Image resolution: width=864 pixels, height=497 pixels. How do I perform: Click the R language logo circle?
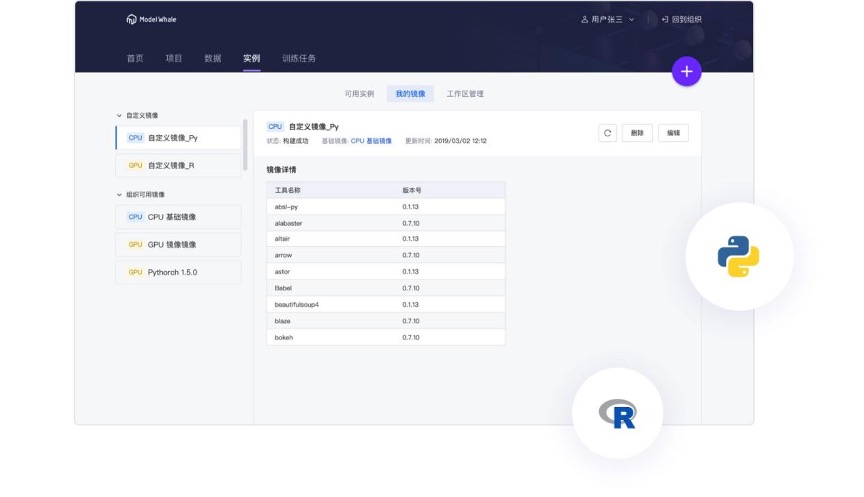617,413
